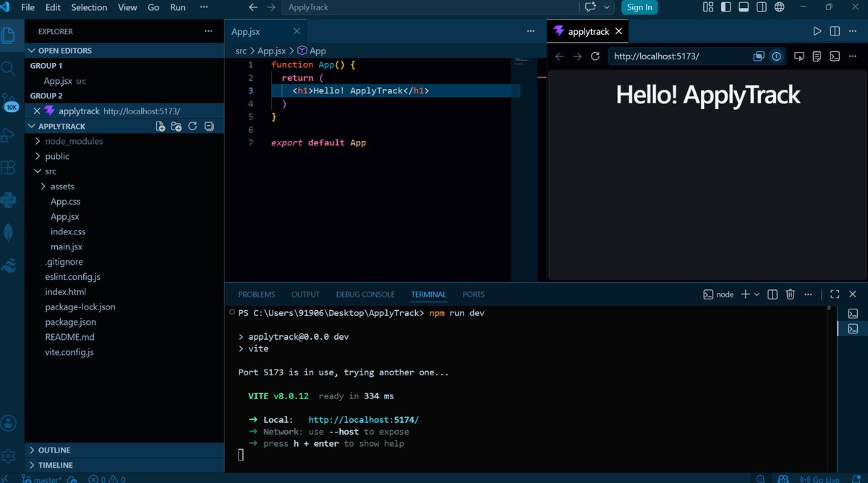Click the New Folder icon in explorer header
The image size is (868, 483).
coord(176,127)
